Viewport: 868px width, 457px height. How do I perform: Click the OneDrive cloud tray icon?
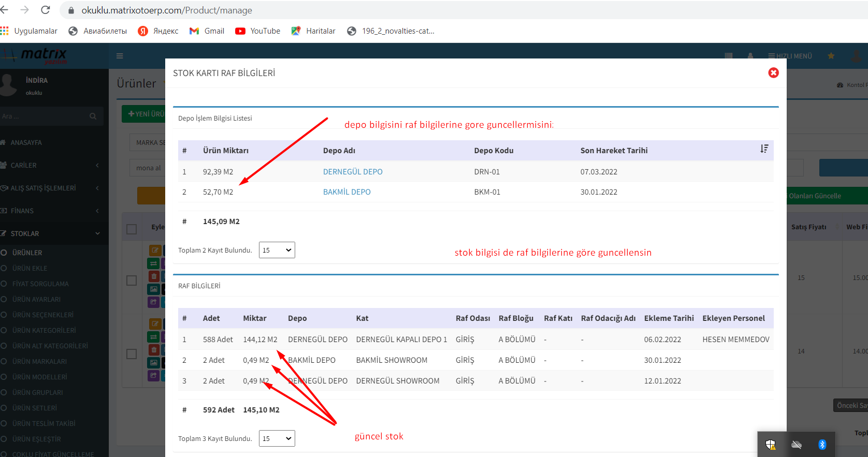[x=797, y=445]
